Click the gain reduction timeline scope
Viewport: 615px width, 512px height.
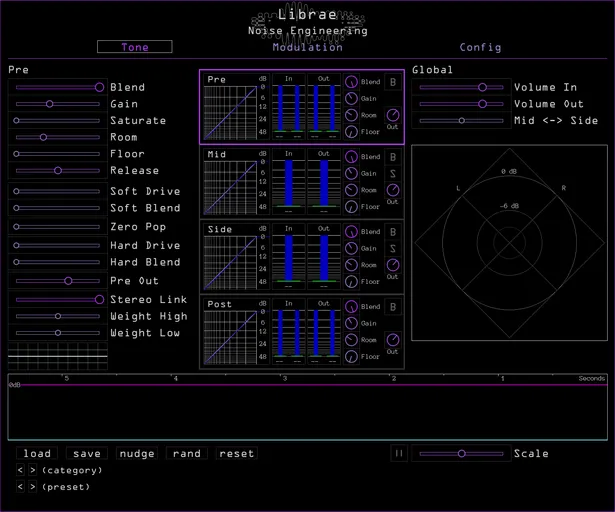(x=308, y=407)
